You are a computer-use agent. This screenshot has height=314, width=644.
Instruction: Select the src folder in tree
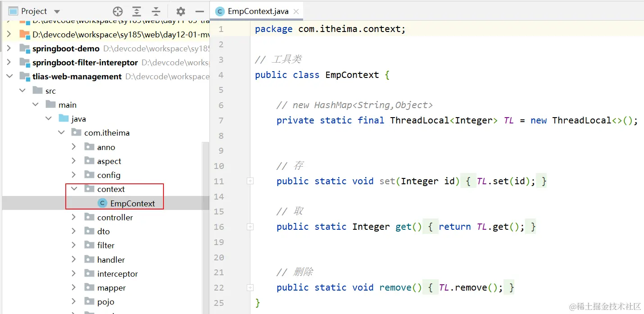coord(50,91)
